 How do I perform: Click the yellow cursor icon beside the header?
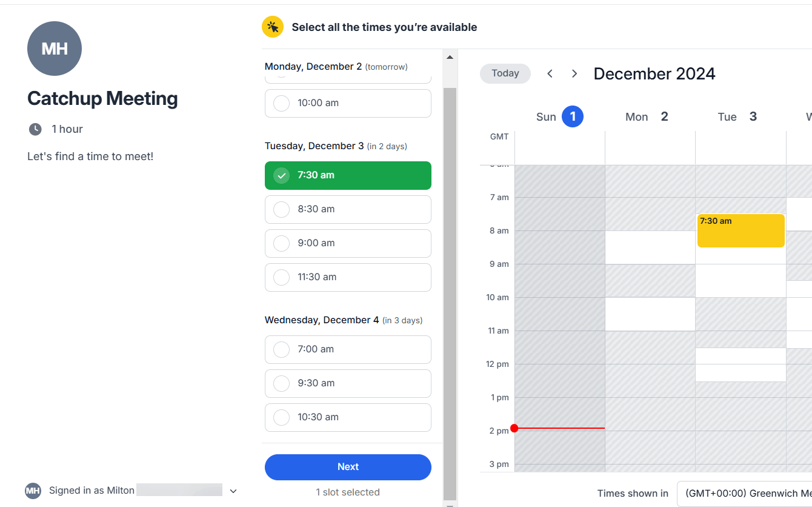tap(273, 27)
